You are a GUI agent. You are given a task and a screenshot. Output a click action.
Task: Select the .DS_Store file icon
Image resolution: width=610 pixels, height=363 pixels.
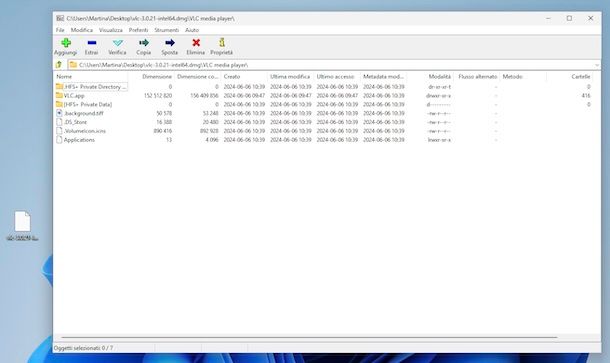tap(59, 122)
